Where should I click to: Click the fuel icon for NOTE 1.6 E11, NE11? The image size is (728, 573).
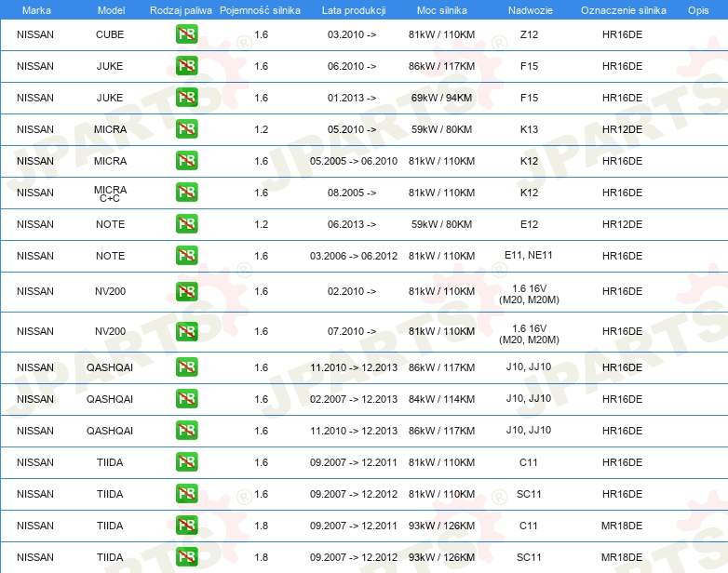pyautogui.click(x=186, y=255)
